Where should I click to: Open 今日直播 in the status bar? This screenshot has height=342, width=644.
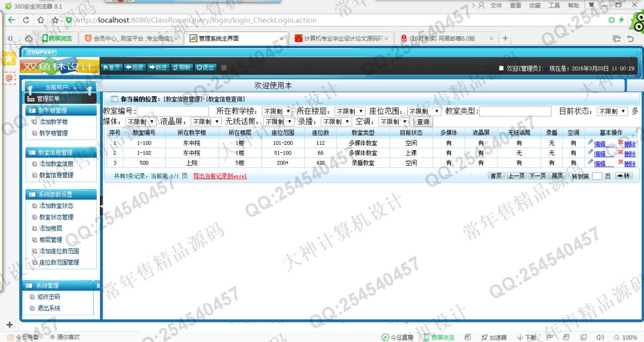pyautogui.click(x=398, y=337)
